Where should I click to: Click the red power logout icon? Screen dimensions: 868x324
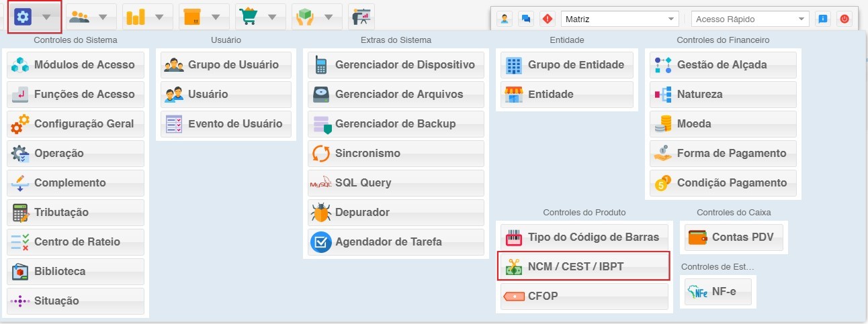click(844, 19)
